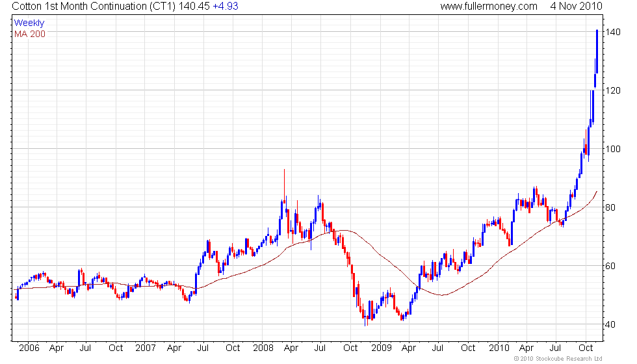Click the "Apr" label following 2006
The image size is (637, 364).
tap(57, 348)
